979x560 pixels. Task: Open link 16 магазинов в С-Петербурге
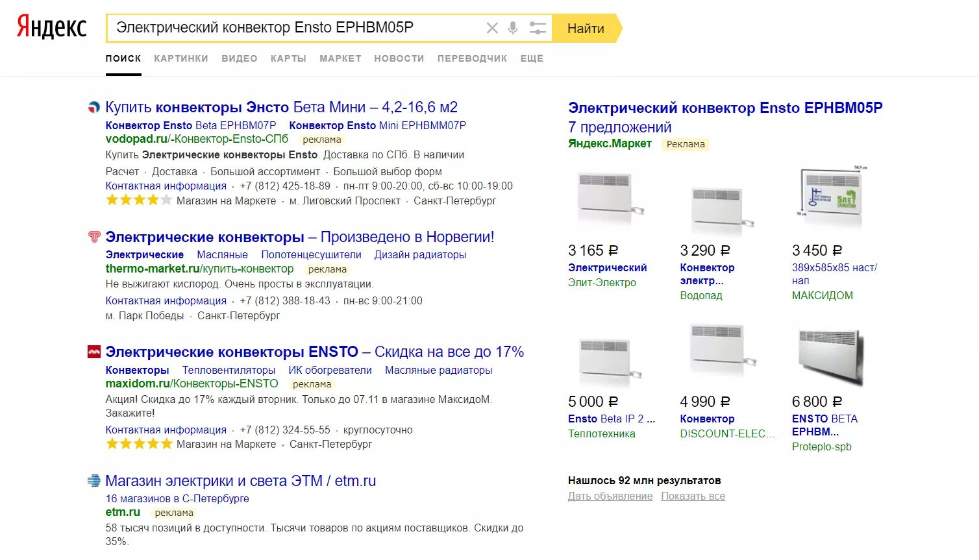click(177, 498)
